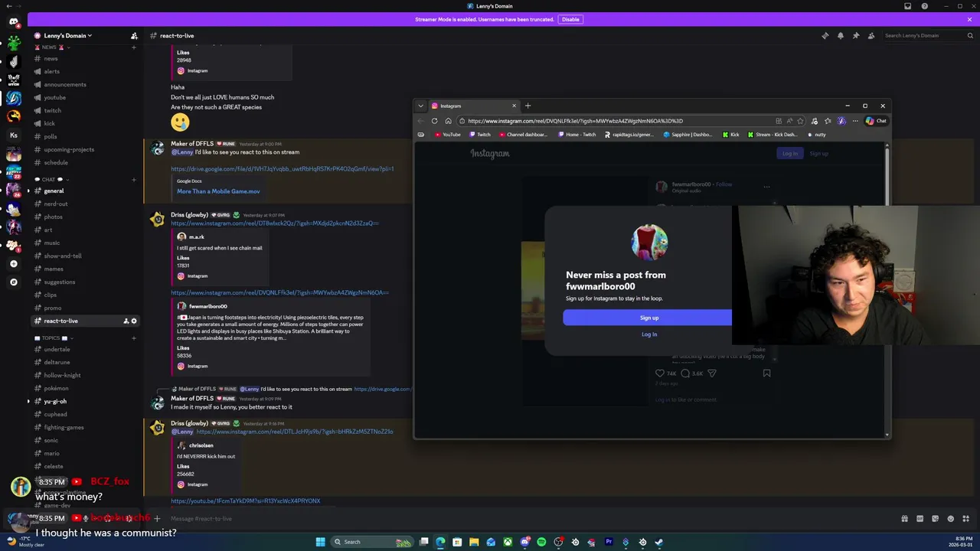Toggle member list icon in header

point(871,36)
